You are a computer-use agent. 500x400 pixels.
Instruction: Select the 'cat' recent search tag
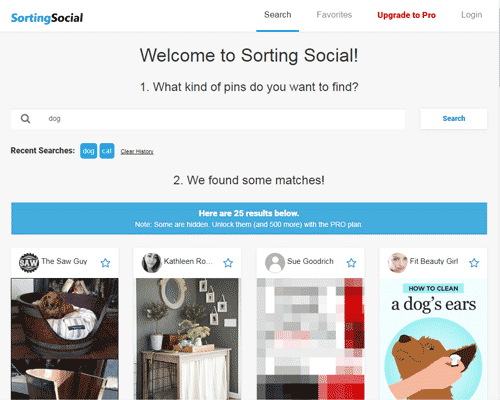coord(107,151)
